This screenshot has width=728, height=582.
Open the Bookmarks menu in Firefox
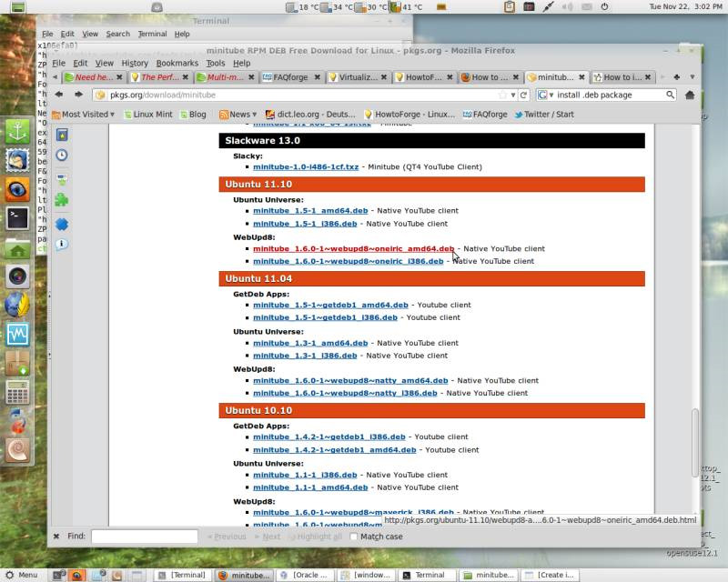(177, 64)
